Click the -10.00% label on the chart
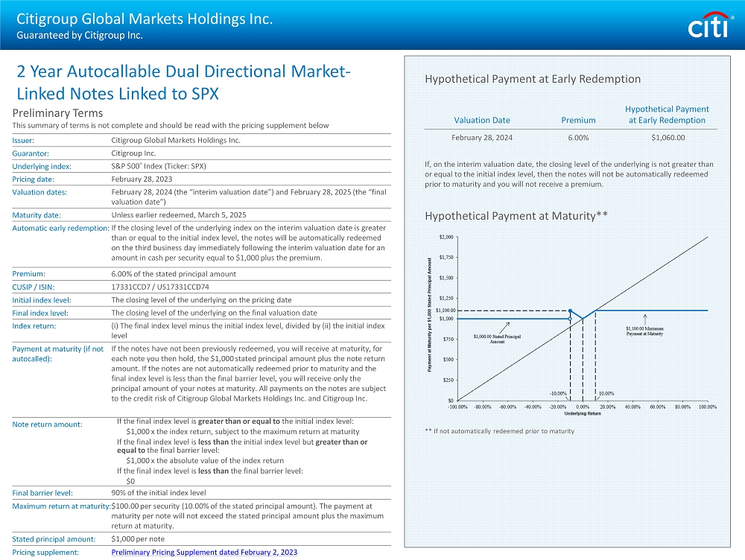 point(557,392)
